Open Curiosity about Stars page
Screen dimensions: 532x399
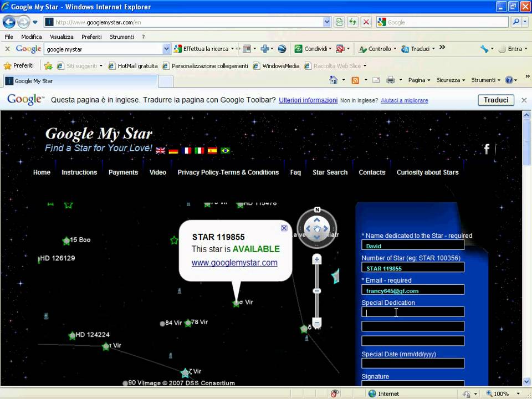pyautogui.click(x=427, y=172)
